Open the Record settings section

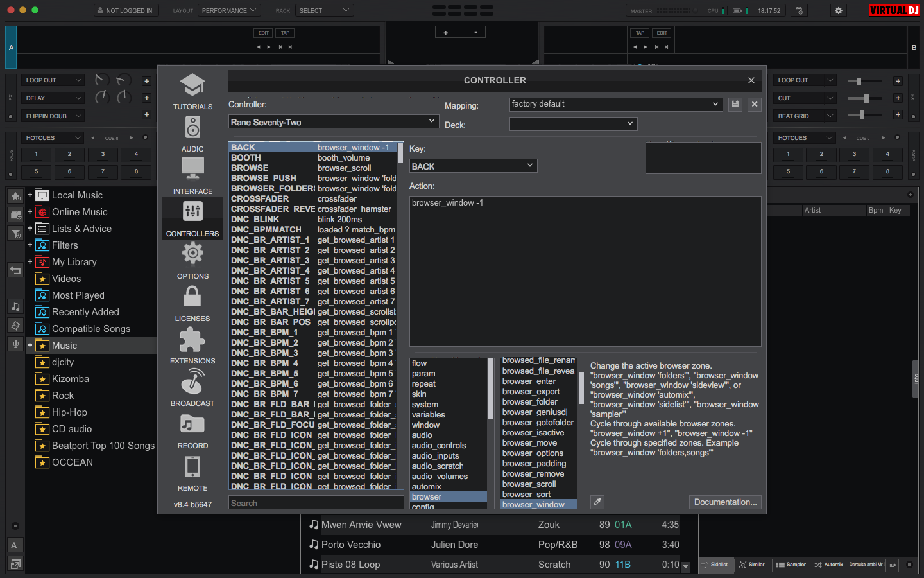(193, 432)
